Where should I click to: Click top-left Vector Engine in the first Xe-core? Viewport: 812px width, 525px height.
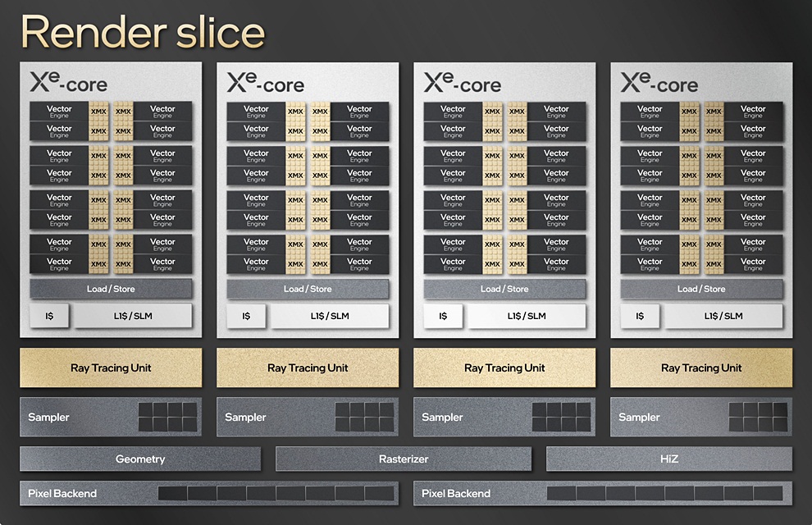pos(59,112)
